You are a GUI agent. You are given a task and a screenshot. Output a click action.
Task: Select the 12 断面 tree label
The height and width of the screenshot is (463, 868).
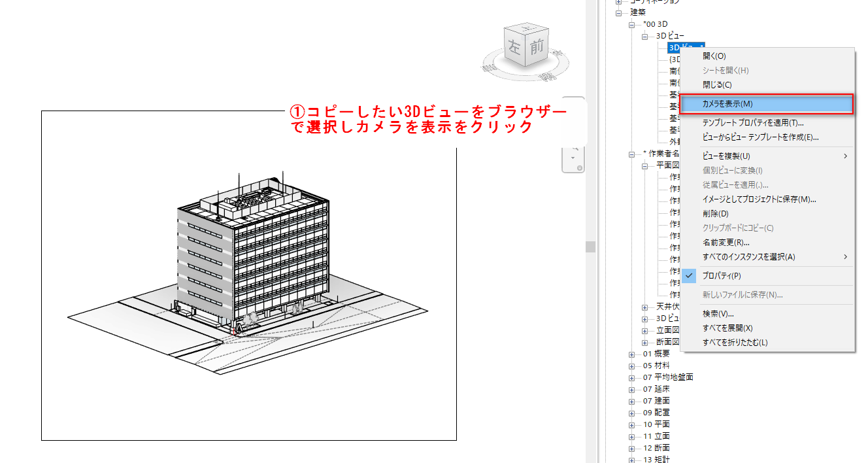pyautogui.click(x=656, y=448)
